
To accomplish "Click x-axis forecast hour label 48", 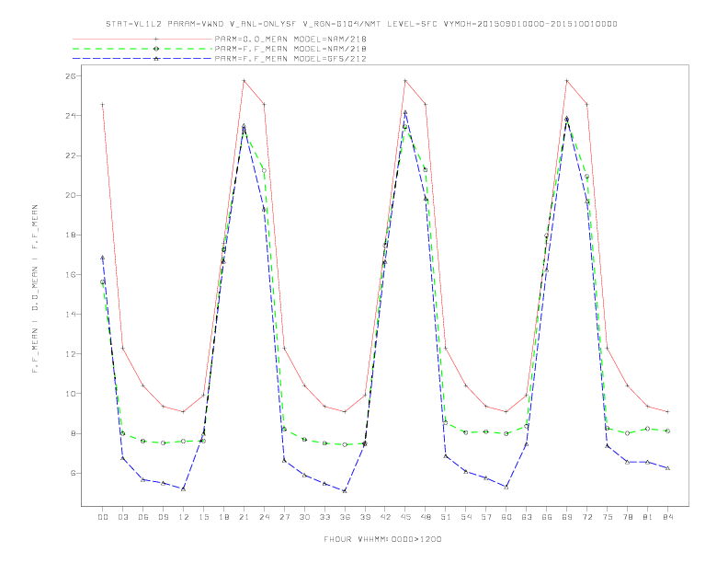I will point(426,517).
